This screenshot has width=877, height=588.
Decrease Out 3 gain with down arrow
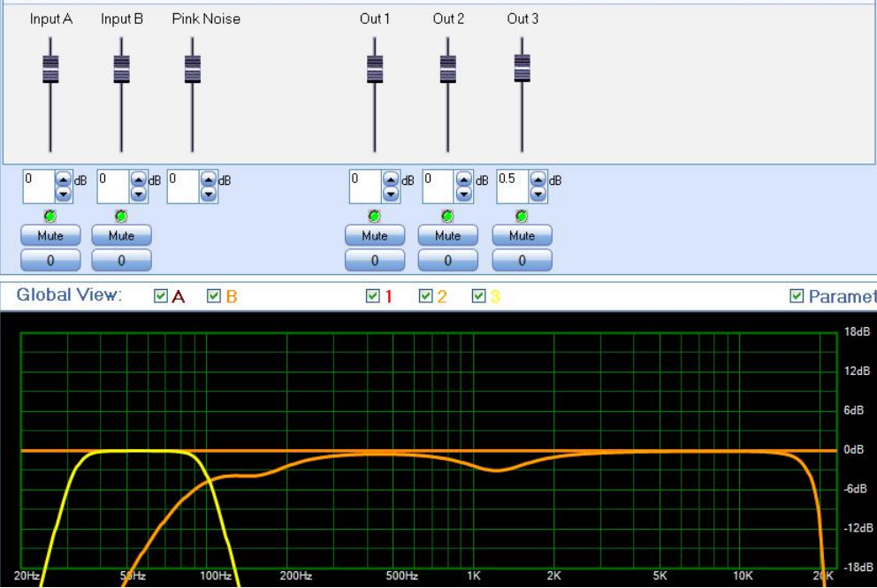coord(538,195)
